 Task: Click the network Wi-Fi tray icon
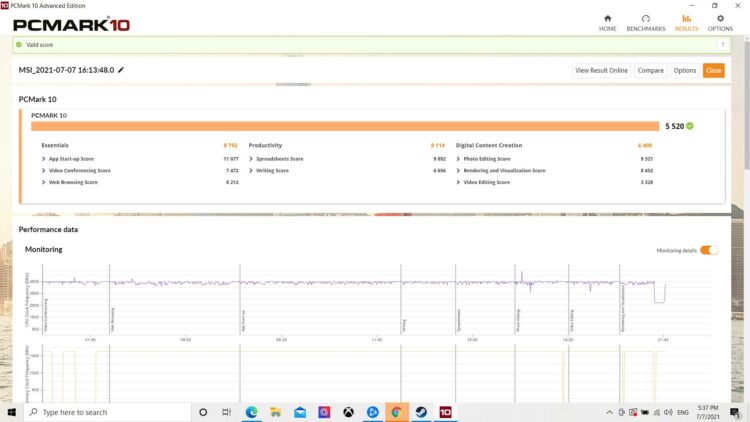(x=657, y=412)
